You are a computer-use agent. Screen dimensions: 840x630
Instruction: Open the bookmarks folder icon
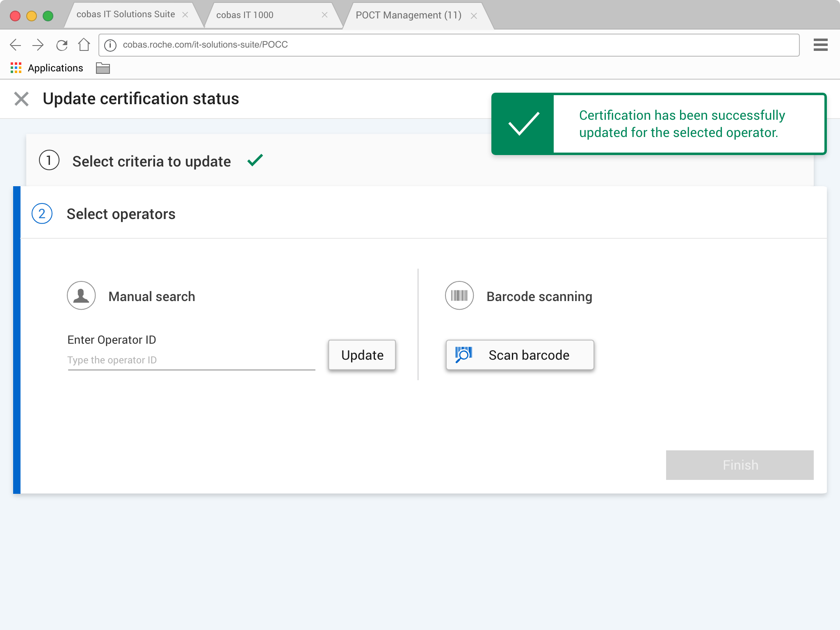[x=103, y=68]
